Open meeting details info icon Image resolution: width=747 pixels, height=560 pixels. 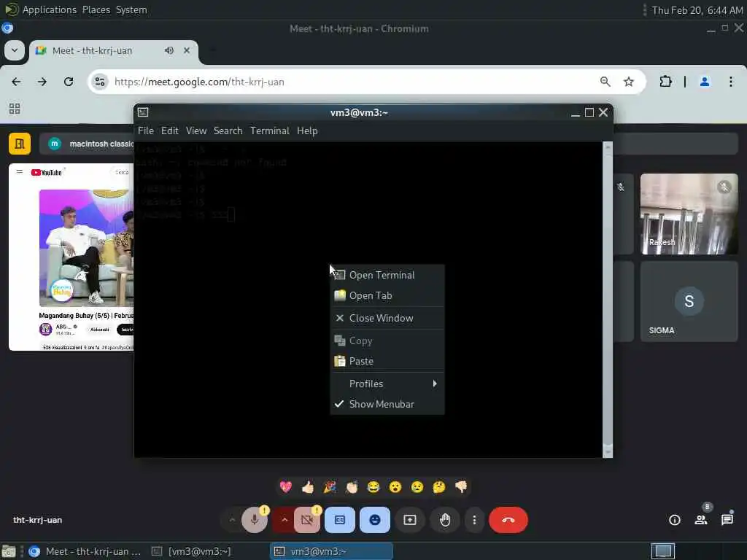tap(675, 520)
